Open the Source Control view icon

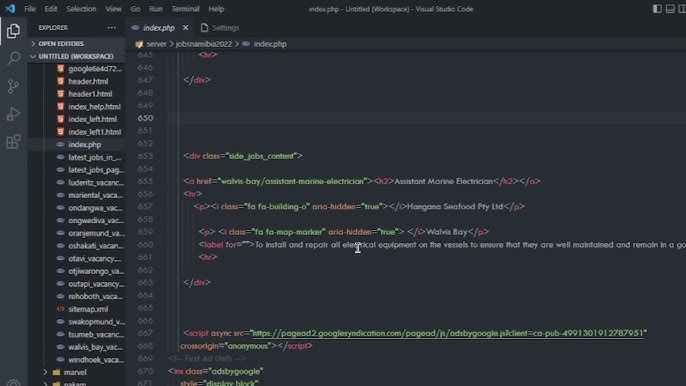13,86
